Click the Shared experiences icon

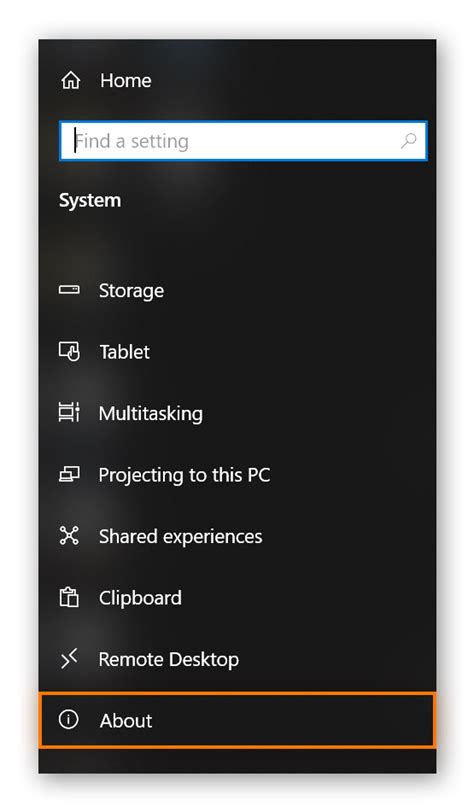coord(69,535)
